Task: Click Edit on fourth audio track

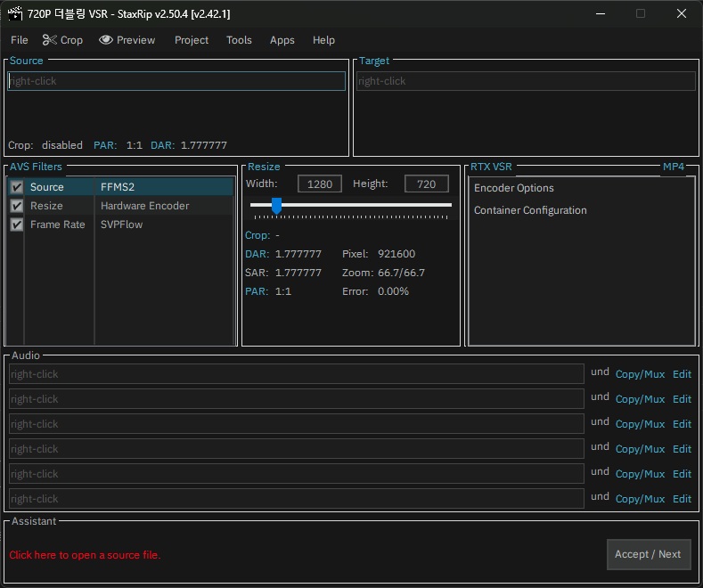Action: pyautogui.click(x=682, y=449)
